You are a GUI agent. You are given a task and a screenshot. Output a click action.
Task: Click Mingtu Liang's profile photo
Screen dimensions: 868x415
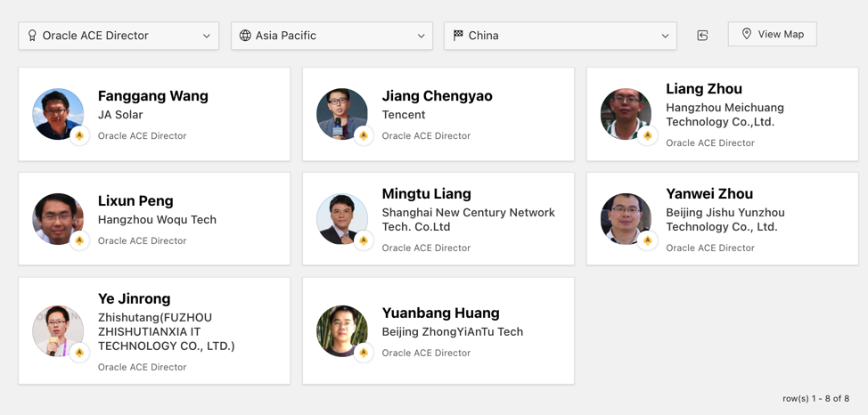click(x=341, y=218)
